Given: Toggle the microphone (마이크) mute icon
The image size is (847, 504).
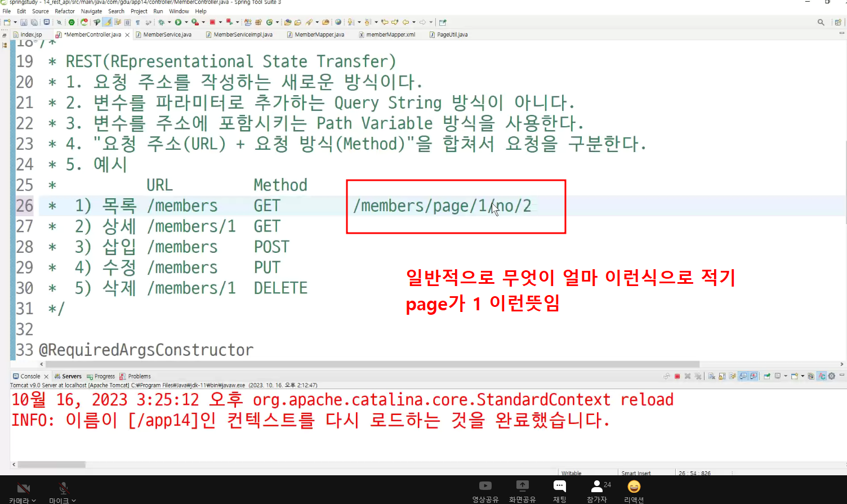Looking at the screenshot, I should tap(64, 488).
